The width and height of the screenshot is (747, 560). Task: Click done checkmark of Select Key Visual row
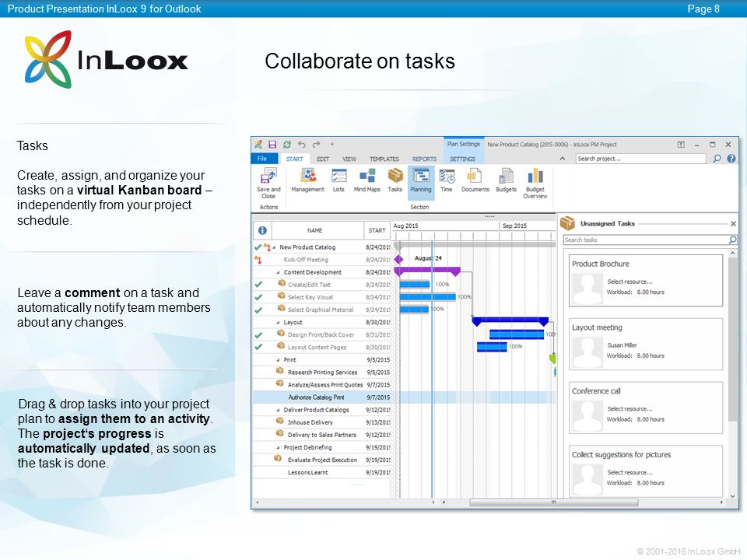pos(258,297)
